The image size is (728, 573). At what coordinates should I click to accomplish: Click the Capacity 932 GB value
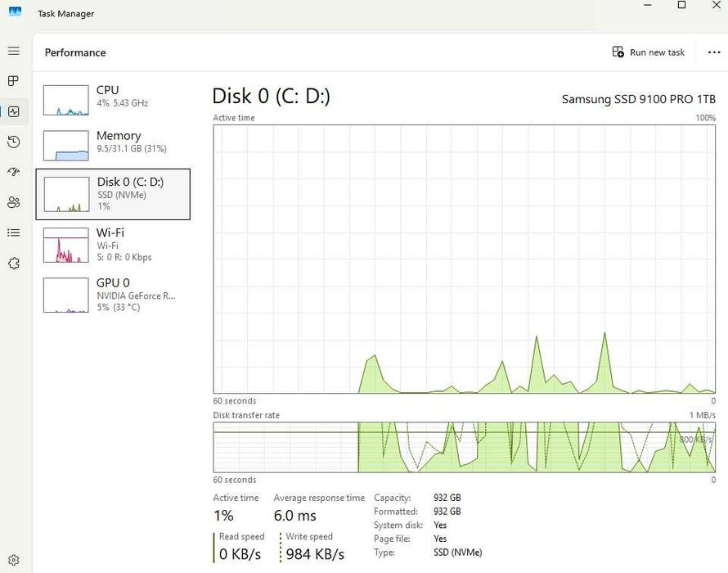447,498
